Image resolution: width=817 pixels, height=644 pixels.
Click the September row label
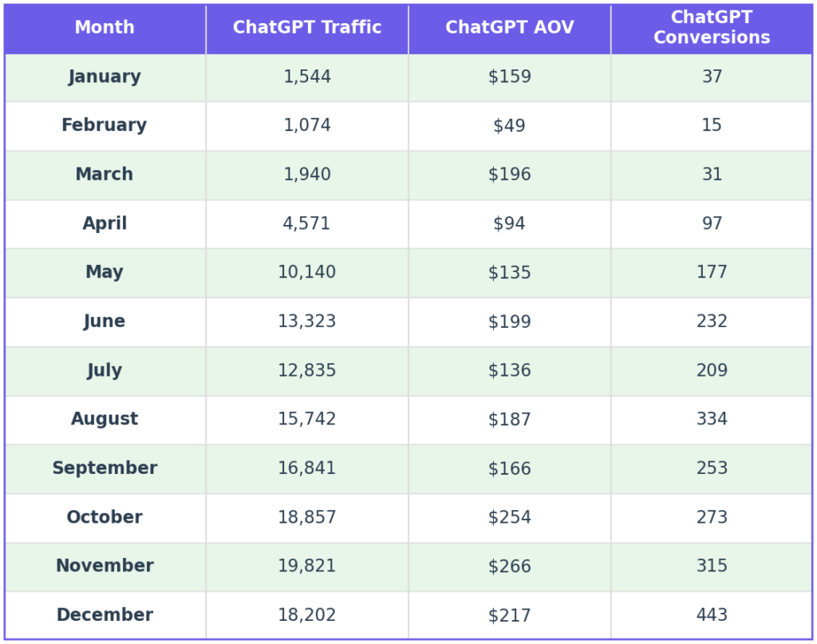[105, 468]
